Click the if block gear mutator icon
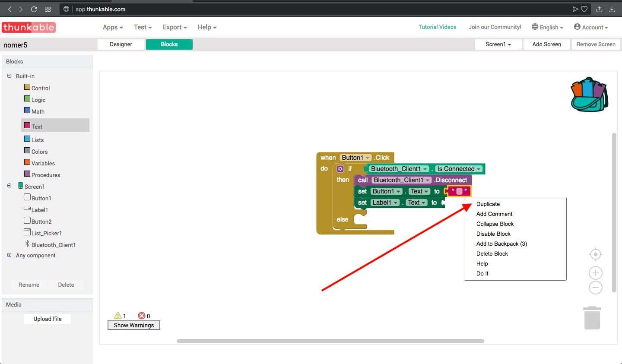The height and width of the screenshot is (364, 622). (x=340, y=169)
